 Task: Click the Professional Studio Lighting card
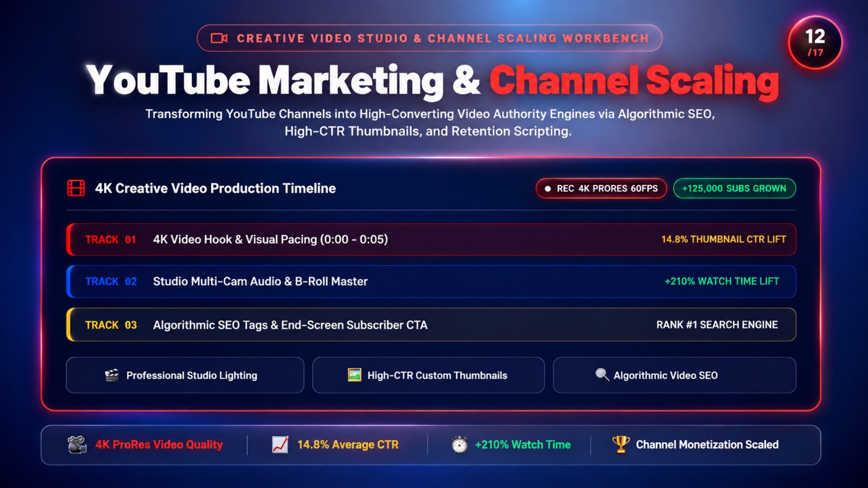tap(185, 375)
